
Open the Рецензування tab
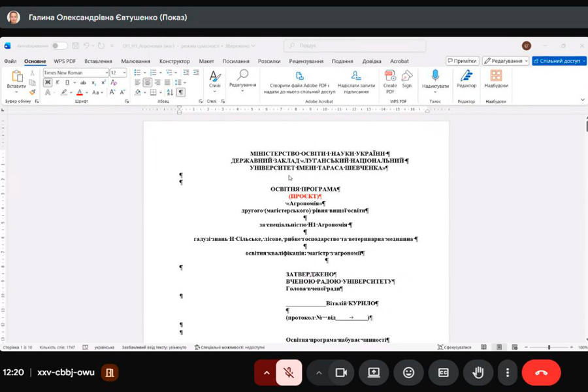(x=306, y=61)
